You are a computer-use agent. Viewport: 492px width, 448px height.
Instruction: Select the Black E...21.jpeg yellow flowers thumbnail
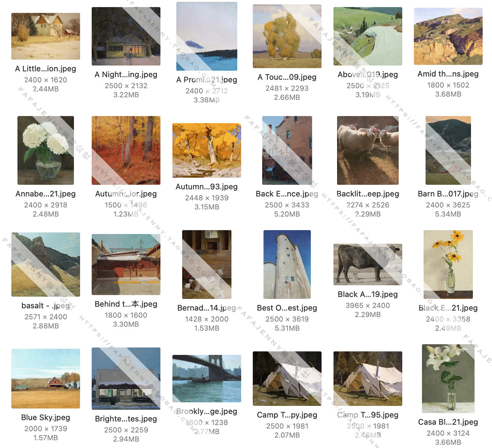coord(448,264)
